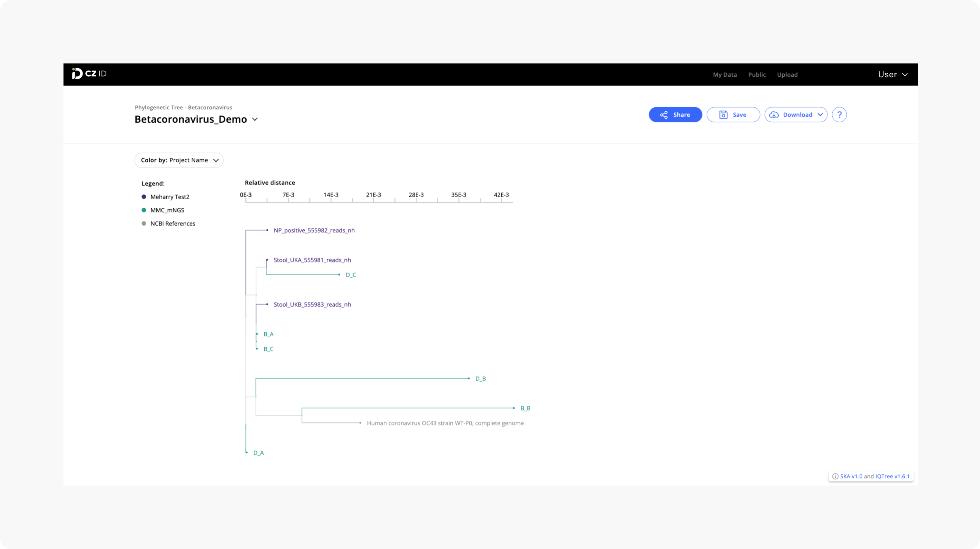The width and height of the screenshot is (980, 549).
Task: Click the 7E-3 axis tick label
Action: point(288,194)
